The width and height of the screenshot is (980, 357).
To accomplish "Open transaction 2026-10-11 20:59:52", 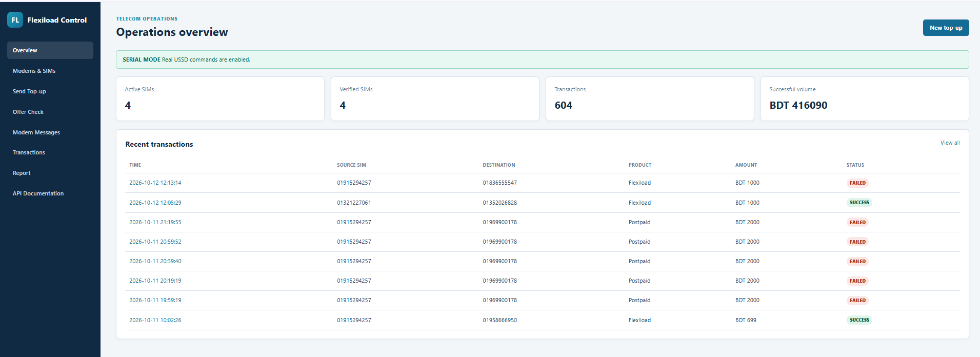I will click(155, 242).
